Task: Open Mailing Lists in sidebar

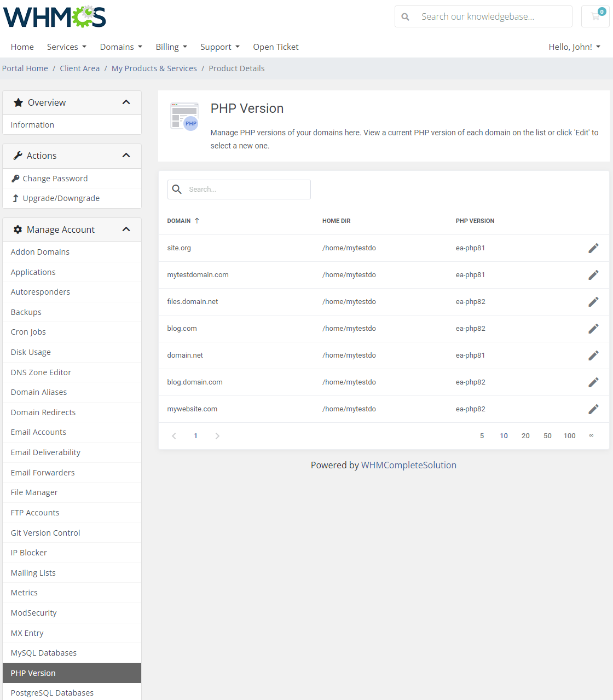Action: (72, 573)
